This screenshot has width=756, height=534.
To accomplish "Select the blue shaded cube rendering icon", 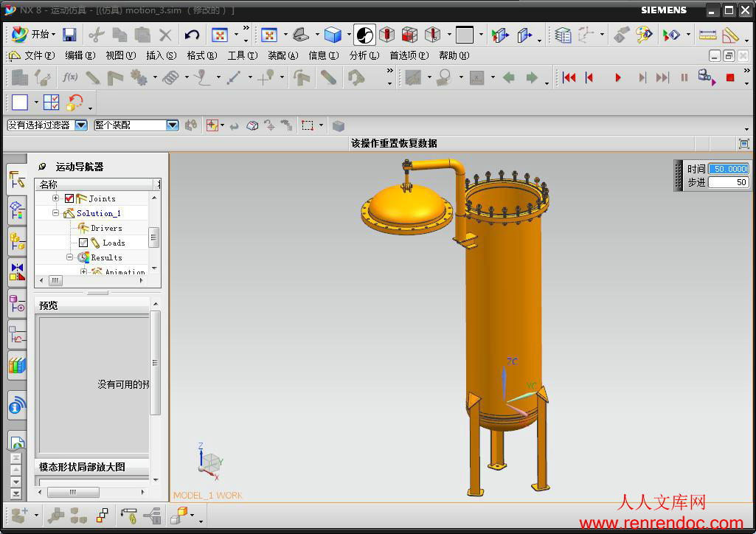I will 333,35.
